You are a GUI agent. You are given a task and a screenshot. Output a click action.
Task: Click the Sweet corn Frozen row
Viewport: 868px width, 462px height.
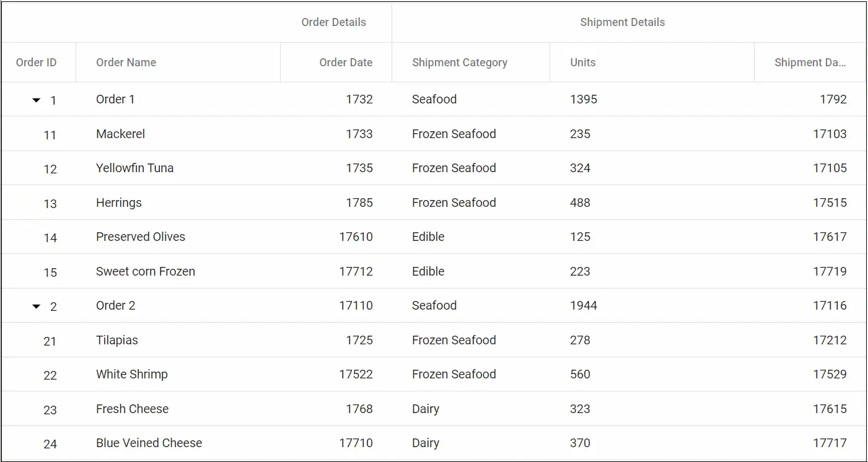tap(146, 271)
